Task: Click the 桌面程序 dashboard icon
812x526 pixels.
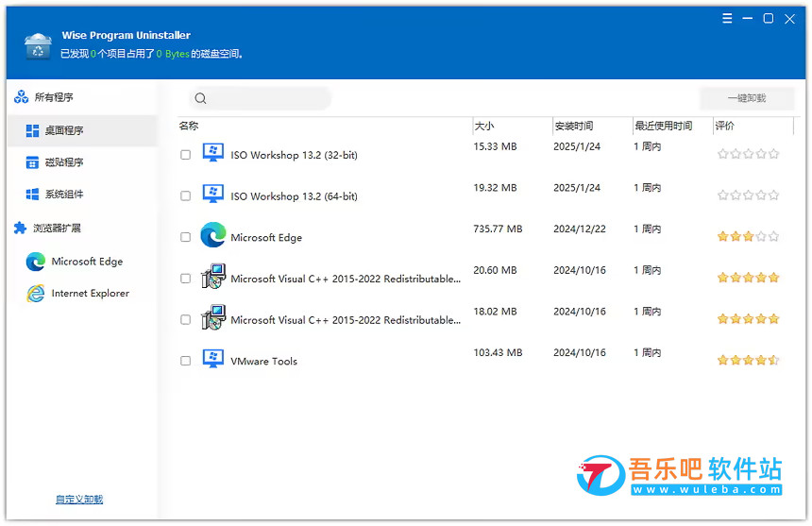Action: (x=32, y=130)
